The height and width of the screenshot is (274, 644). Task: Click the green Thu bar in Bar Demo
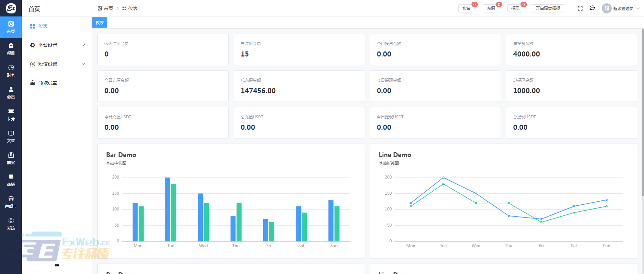coord(239,222)
